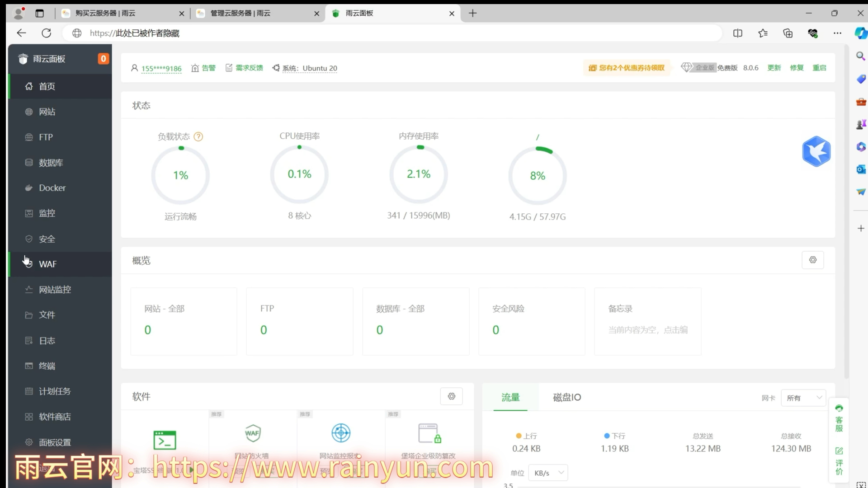868x488 pixels.
Task: Click the 评价 review floating button
Action: 839,461
